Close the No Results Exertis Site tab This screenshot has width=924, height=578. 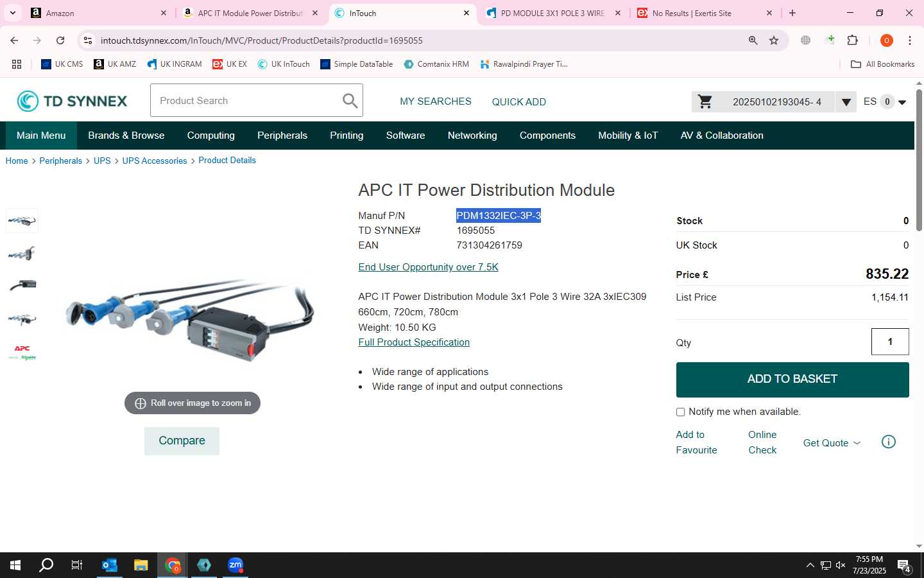coord(769,13)
